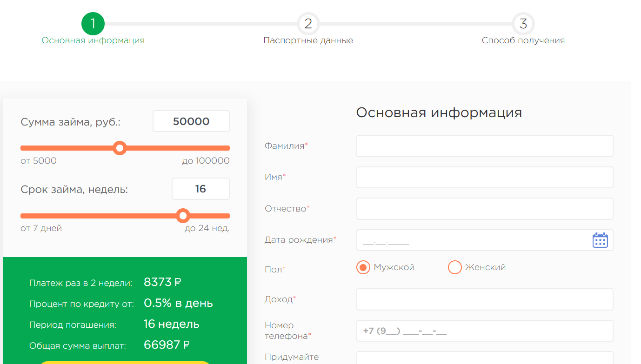Click the 'Паспортные данные' step label
641x364 pixels.
pyautogui.click(x=308, y=40)
